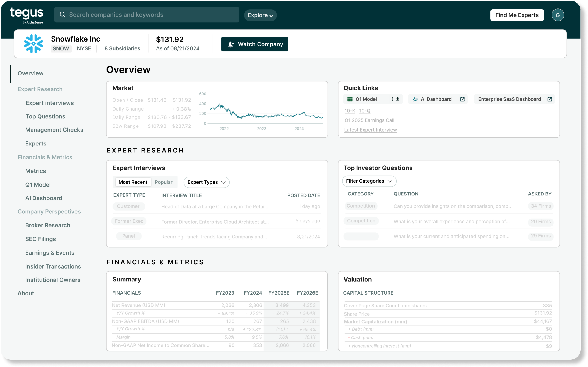
Task: Open the 10-Q link
Action: [365, 111]
